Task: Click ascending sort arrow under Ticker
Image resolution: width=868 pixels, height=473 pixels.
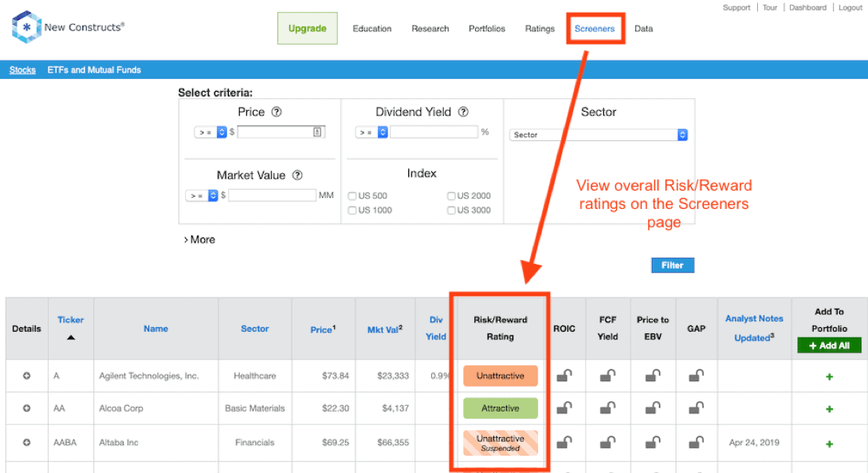Action: point(71,337)
